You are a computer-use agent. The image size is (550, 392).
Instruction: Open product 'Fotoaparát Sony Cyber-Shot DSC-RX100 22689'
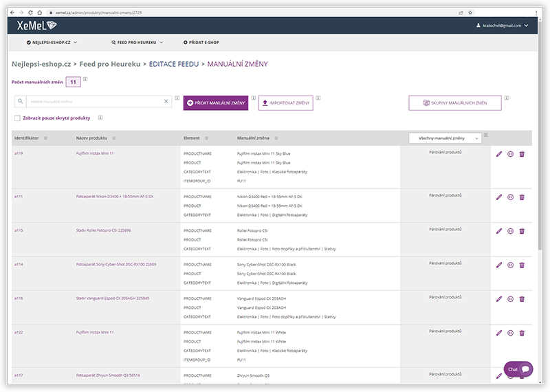click(116, 265)
